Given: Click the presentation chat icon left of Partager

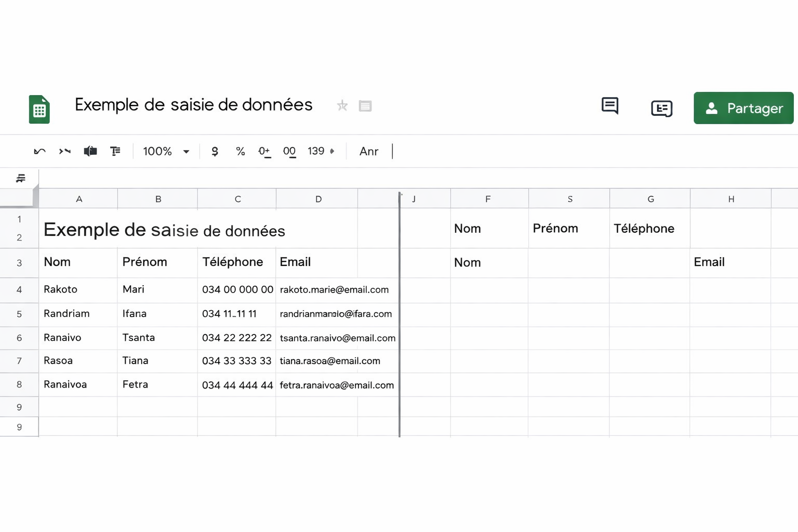Looking at the screenshot, I should point(661,108).
